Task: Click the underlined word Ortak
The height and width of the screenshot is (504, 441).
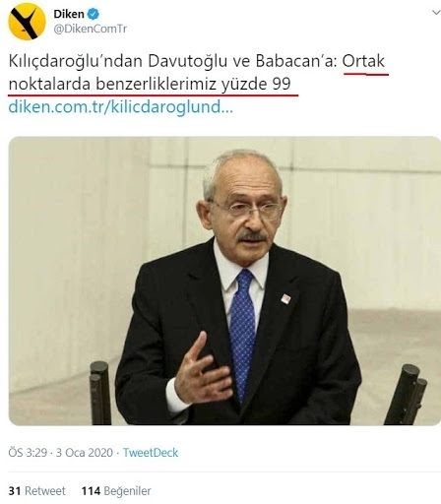Action: tap(363, 61)
